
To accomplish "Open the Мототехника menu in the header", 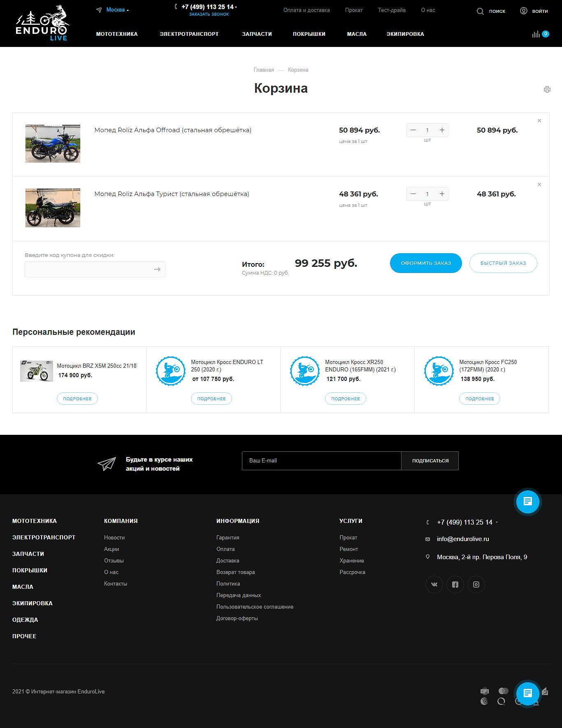I will (117, 34).
